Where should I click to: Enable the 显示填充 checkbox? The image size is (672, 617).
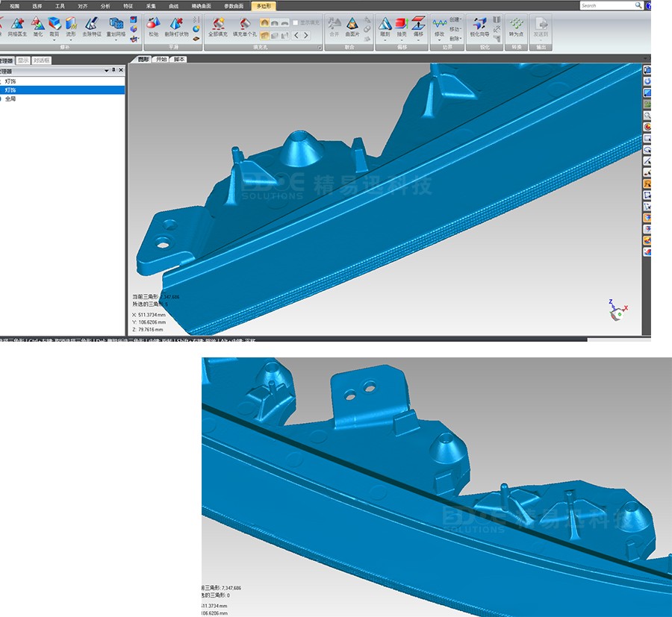click(296, 23)
